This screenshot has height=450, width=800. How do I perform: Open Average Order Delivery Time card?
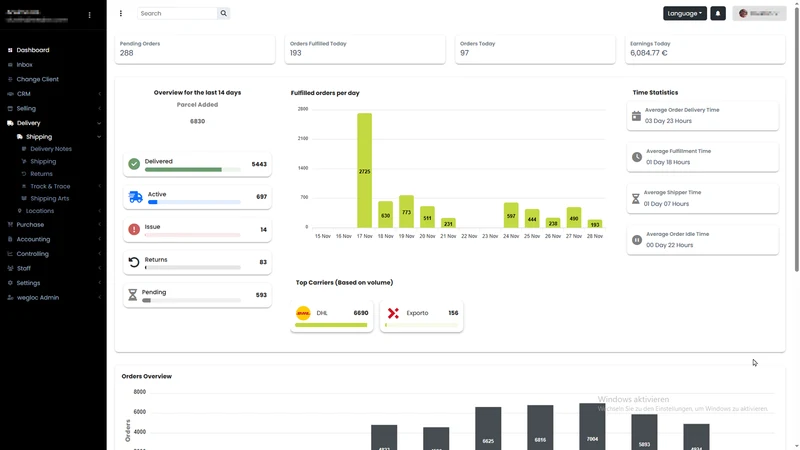tap(703, 116)
